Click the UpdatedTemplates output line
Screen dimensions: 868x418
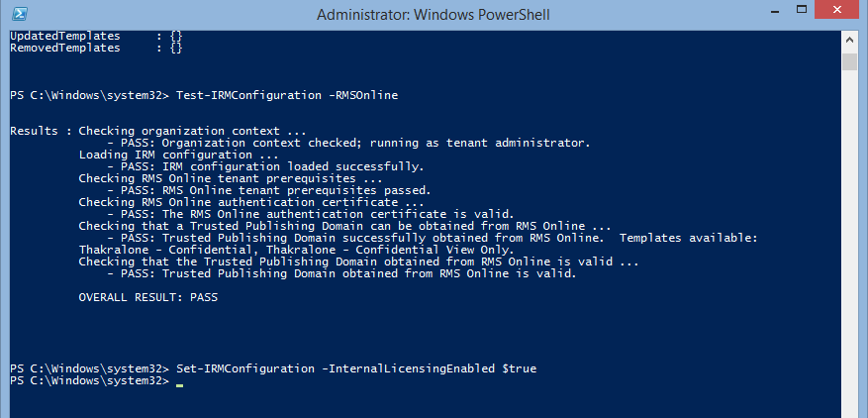[x=96, y=36]
